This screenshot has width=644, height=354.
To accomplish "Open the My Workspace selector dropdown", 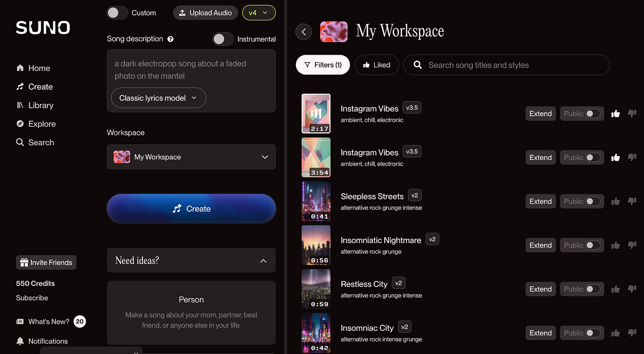I will pos(191,157).
